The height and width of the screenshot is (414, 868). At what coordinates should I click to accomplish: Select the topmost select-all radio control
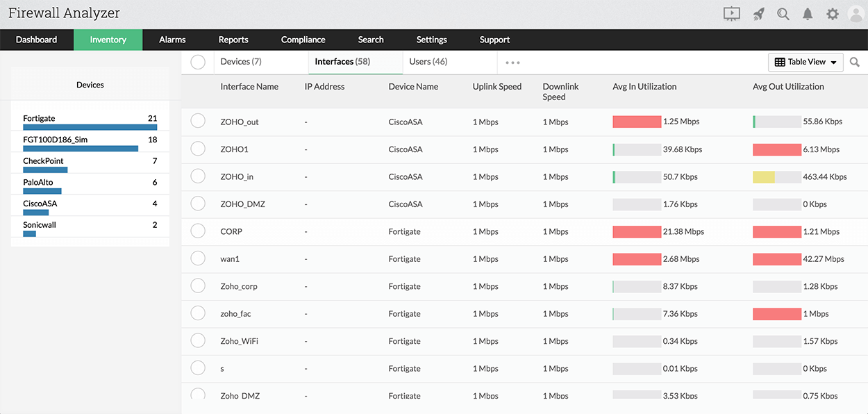(x=198, y=62)
